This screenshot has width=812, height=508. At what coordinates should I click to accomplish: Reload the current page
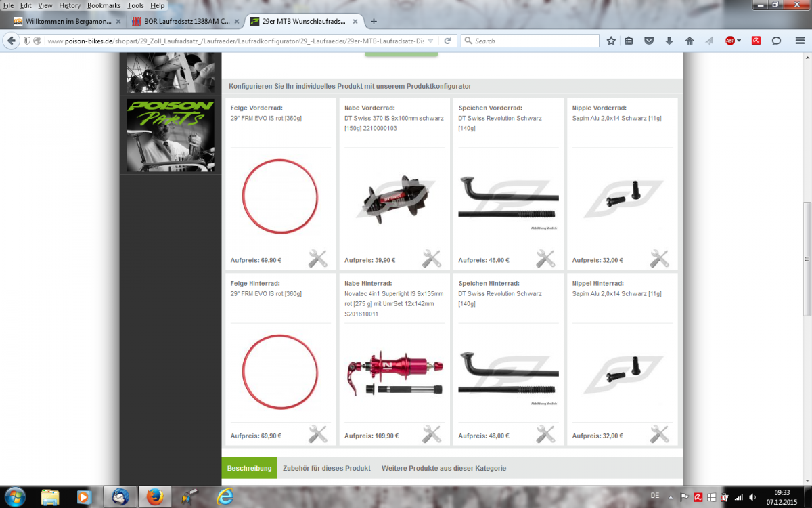click(447, 41)
